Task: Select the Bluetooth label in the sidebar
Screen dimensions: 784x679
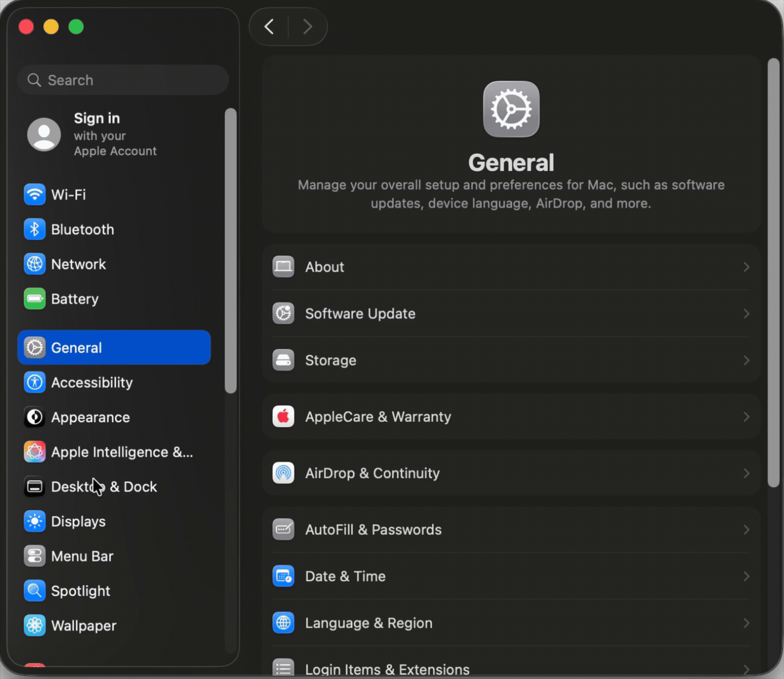Action: [x=83, y=229]
